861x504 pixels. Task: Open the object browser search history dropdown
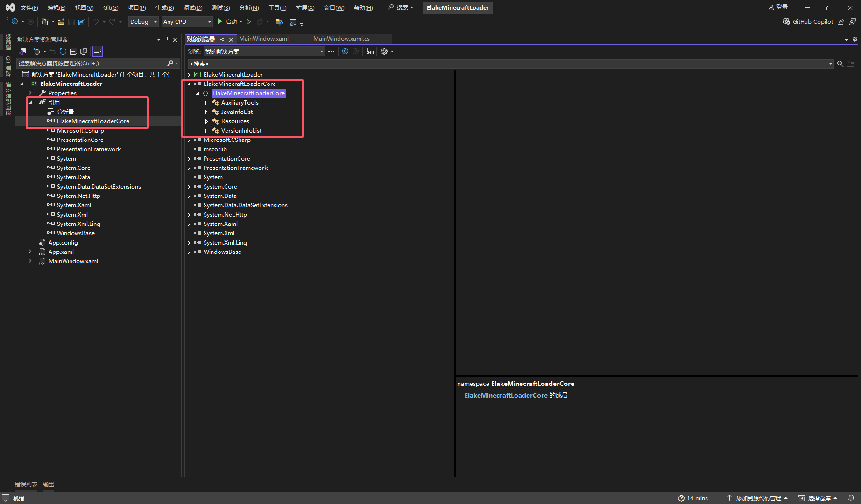[831, 64]
